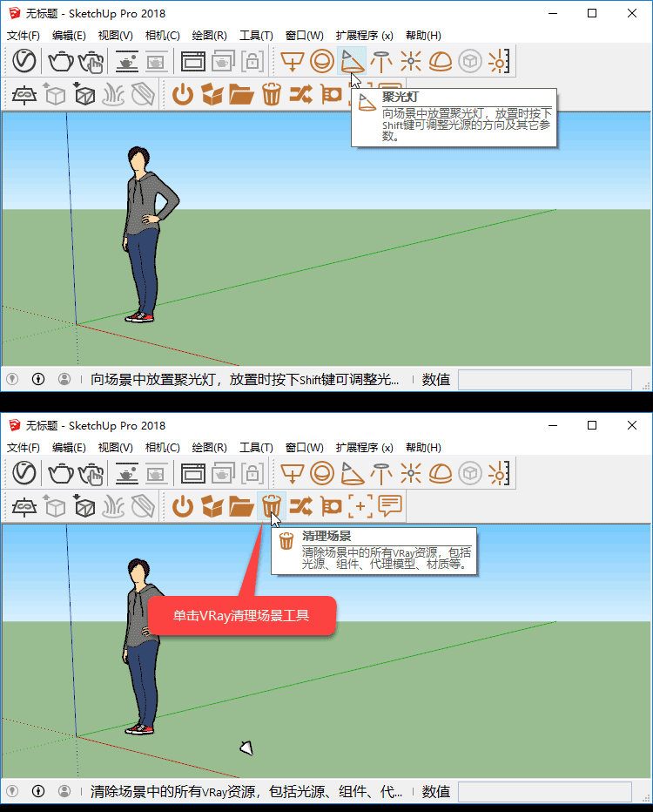Add an IES light in upper window
Viewport: 653px width, 812px height.
point(381,62)
